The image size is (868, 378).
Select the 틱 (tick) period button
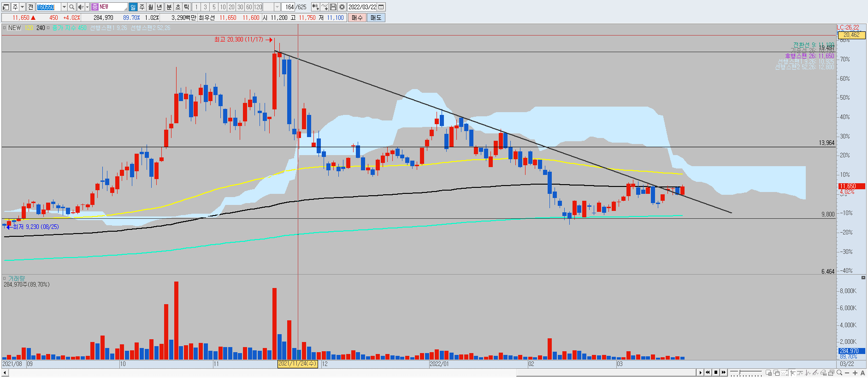pos(187,7)
